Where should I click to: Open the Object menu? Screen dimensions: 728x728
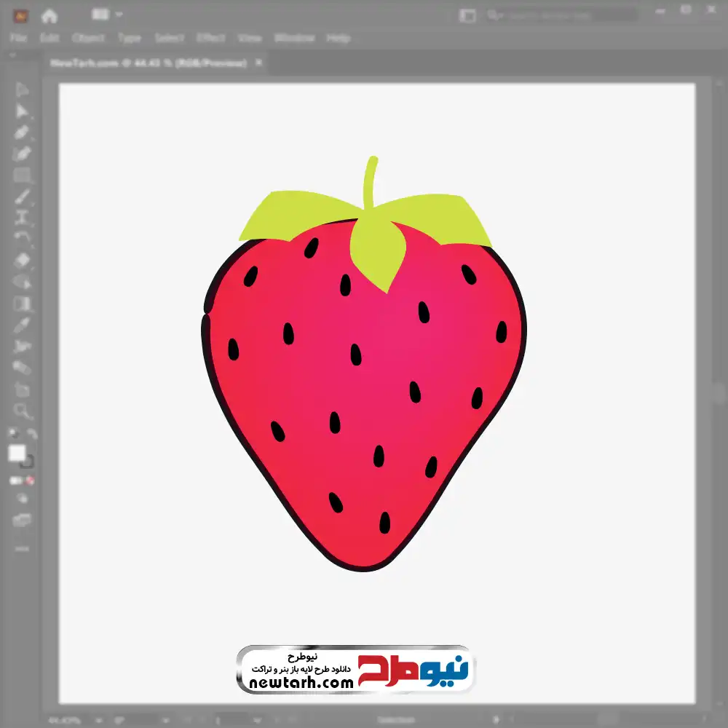(x=87, y=38)
